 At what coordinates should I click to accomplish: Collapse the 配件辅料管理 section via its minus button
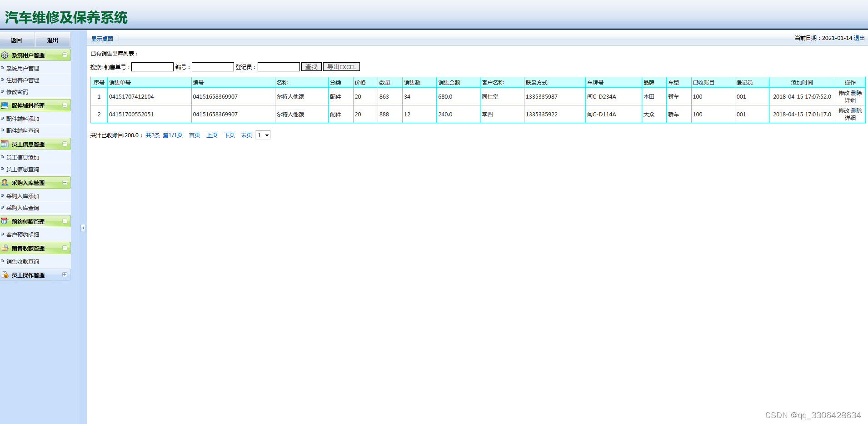pos(65,105)
